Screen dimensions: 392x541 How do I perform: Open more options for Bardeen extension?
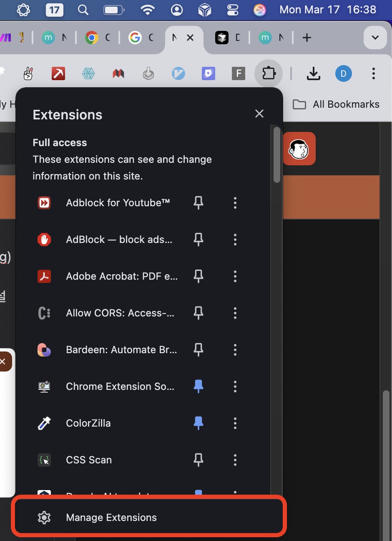(x=235, y=350)
